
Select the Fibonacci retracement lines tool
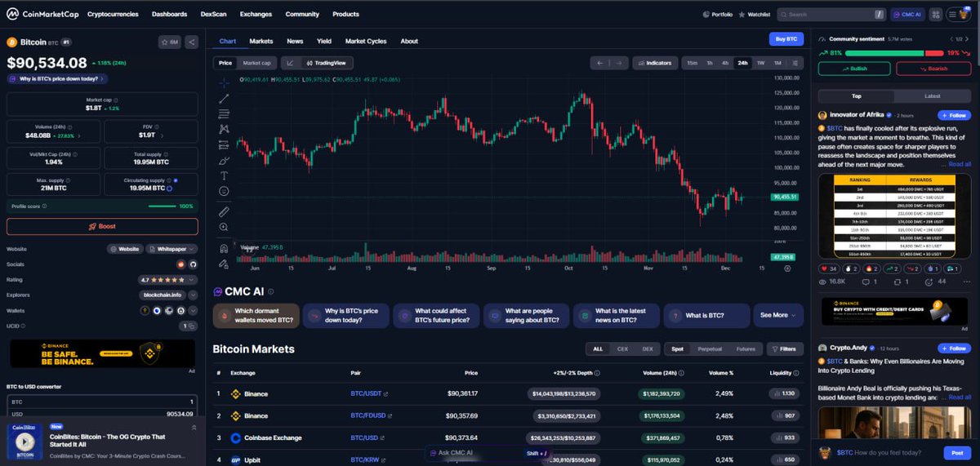click(224, 113)
